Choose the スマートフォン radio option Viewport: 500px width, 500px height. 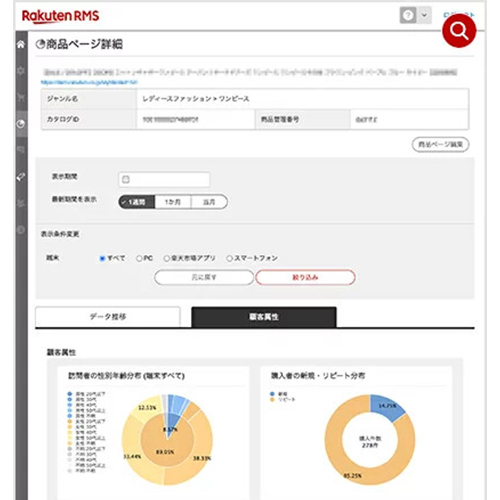[229, 258]
